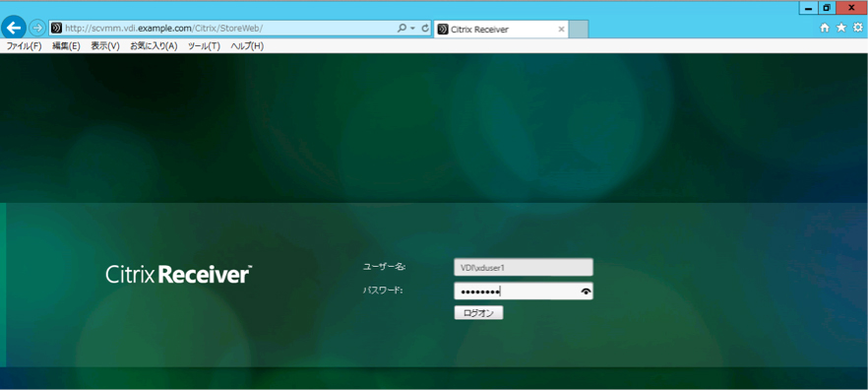Open the お気に入り(A) menu
This screenshot has height=390, width=868.
(x=154, y=46)
